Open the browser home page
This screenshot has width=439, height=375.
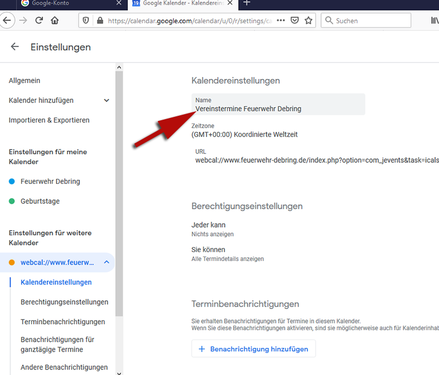[x=55, y=21]
